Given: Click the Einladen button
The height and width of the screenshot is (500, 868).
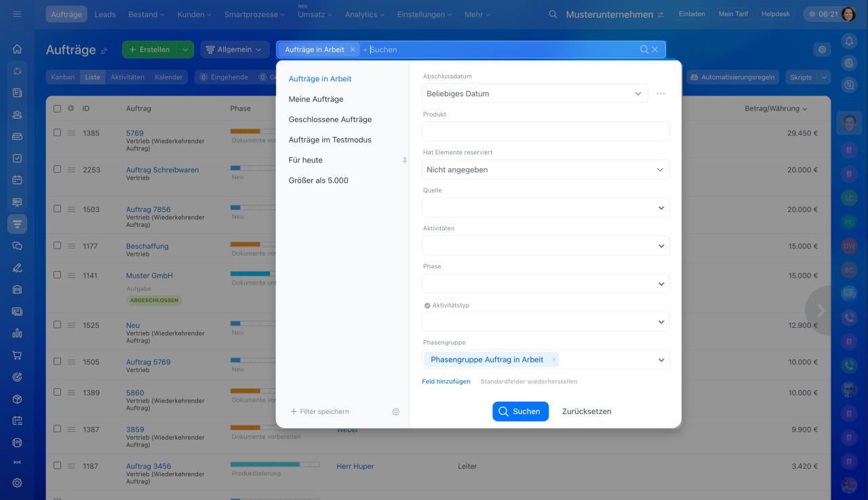Looking at the screenshot, I should (x=692, y=14).
